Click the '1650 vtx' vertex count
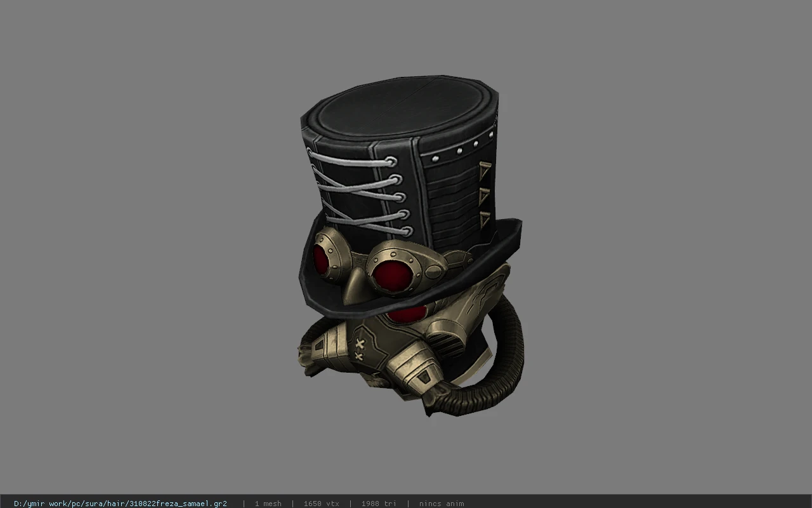 322,504
